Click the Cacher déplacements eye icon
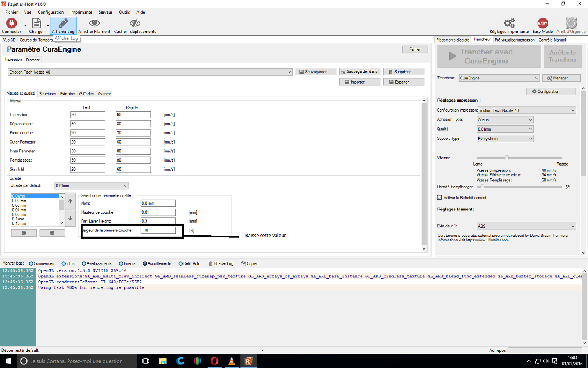The height and width of the screenshot is (368, 588). [135, 23]
